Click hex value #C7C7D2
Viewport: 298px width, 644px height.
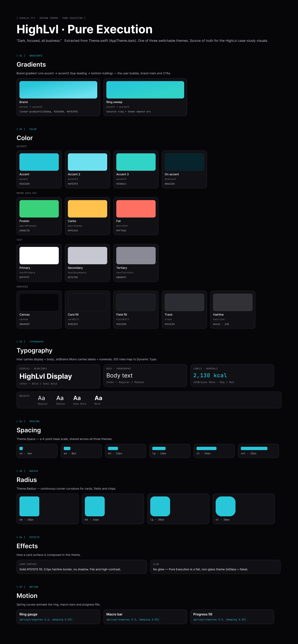(73, 277)
